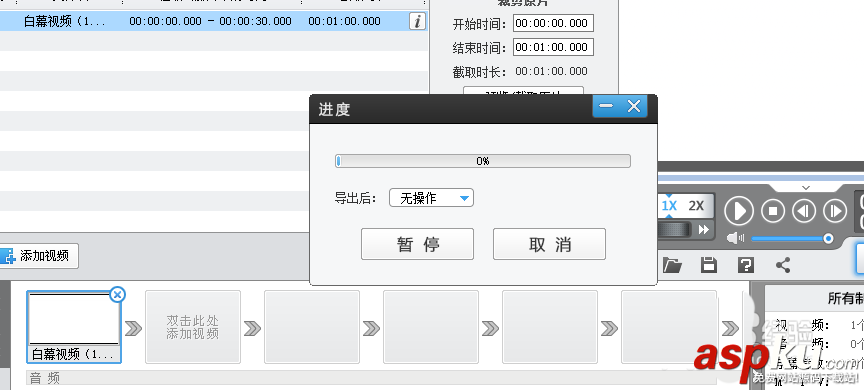Click the play button in the player

click(x=738, y=211)
